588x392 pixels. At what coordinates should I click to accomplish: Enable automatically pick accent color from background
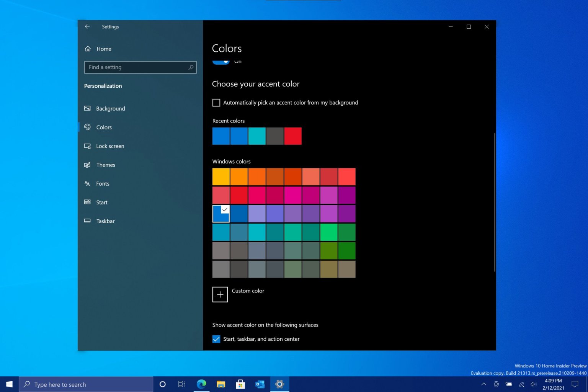(x=216, y=103)
